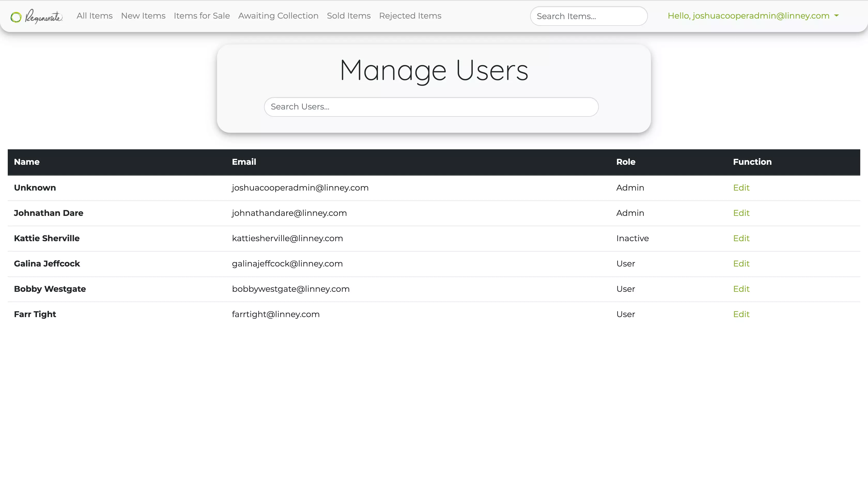This screenshot has width=868, height=502.
Task: Open the All Items page
Action: tap(94, 16)
